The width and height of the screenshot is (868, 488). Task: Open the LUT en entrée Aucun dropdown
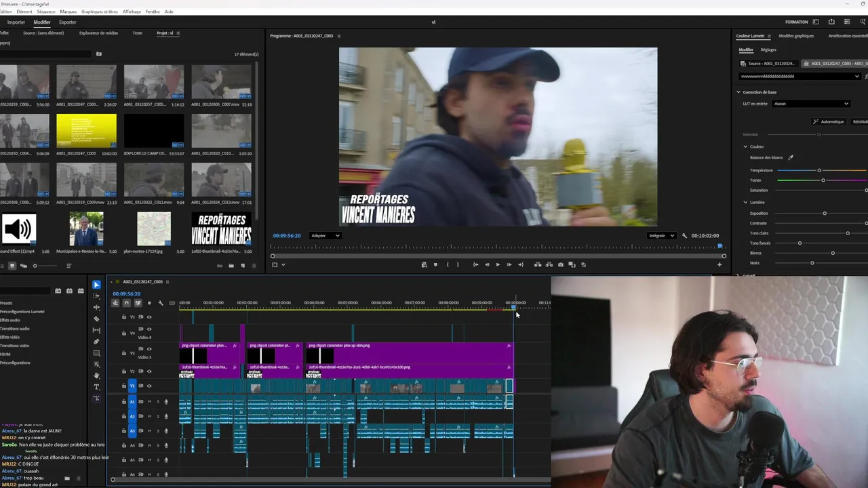[811, 104]
